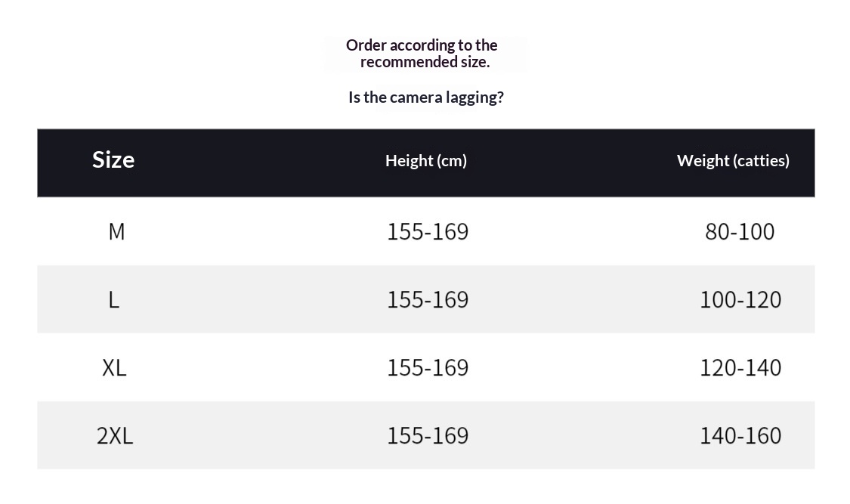Select the 2XL size cell
Screen dimensions: 850x504
coord(115,435)
